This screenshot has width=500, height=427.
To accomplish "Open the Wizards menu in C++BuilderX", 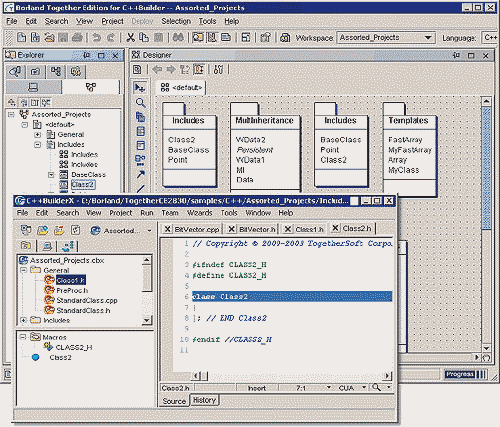I will coord(200,213).
